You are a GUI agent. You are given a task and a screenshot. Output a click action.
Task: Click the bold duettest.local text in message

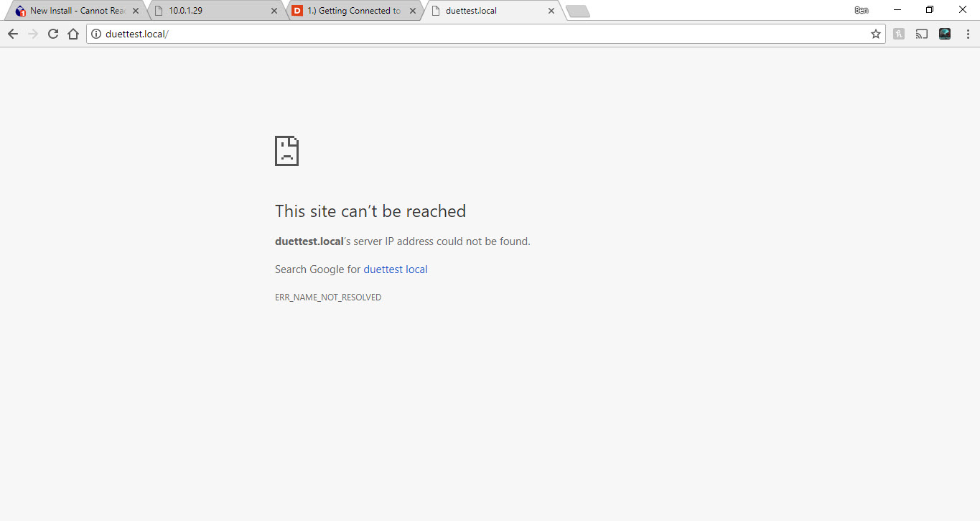pyautogui.click(x=309, y=241)
